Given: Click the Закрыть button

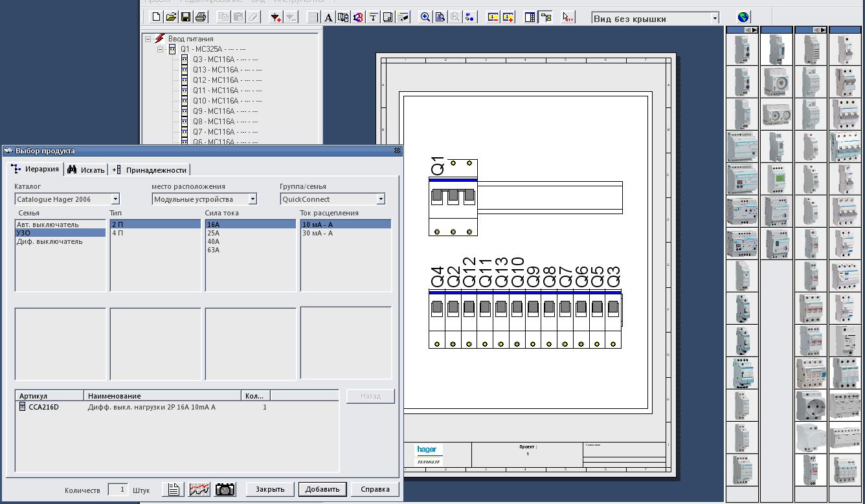Looking at the screenshot, I should click(270, 489).
